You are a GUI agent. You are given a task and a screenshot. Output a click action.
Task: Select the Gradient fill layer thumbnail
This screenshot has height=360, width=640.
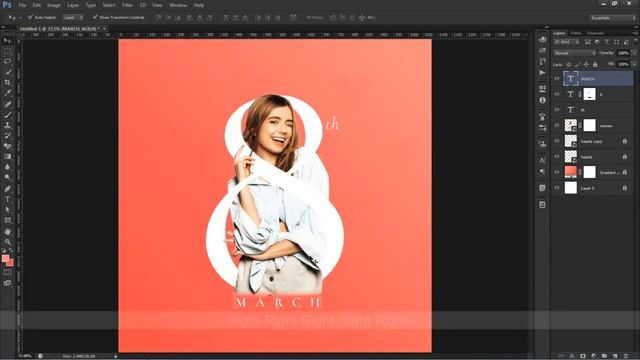pyautogui.click(x=571, y=172)
